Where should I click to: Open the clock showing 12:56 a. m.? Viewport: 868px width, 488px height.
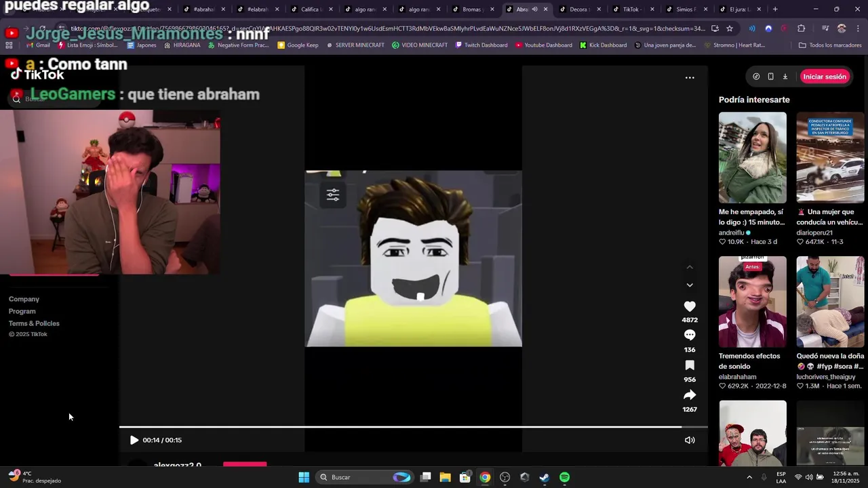tap(844, 477)
